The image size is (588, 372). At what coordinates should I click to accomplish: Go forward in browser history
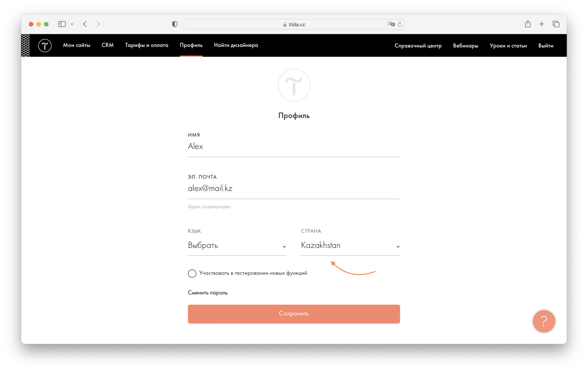click(x=98, y=24)
